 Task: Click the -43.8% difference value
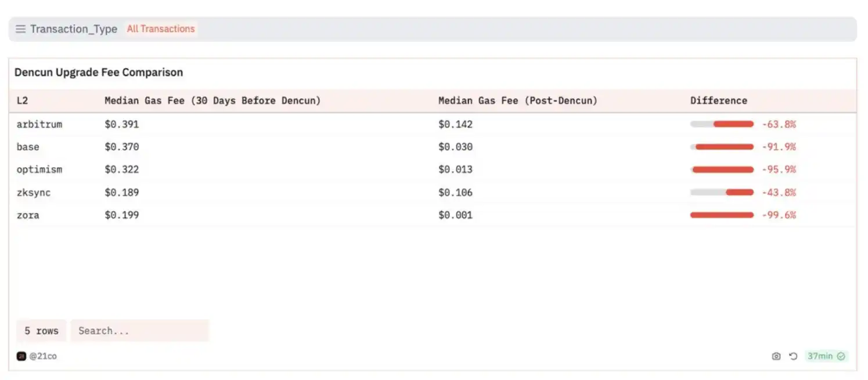point(779,193)
